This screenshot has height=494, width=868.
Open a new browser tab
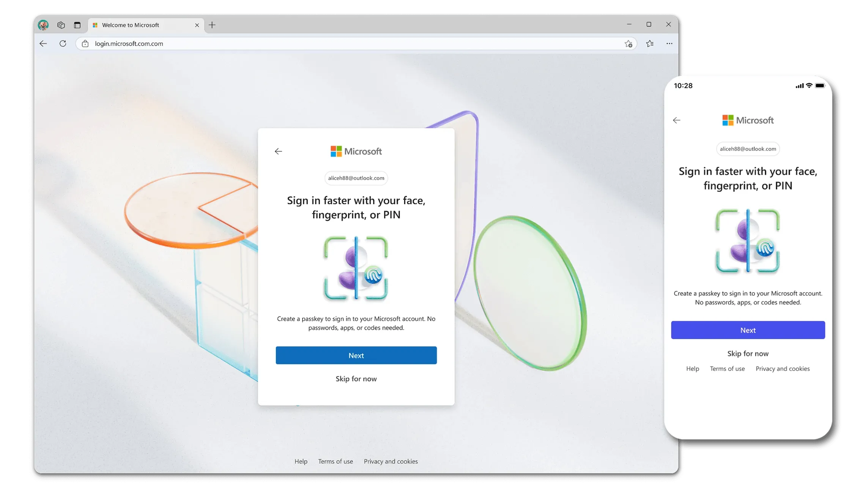tap(212, 25)
